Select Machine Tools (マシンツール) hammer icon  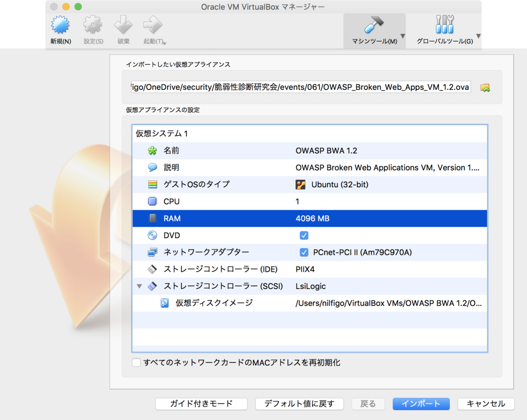point(374,25)
